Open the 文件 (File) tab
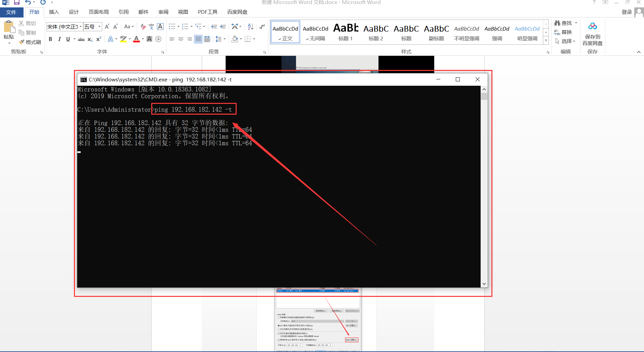The height and width of the screenshot is (352, 644). tap(11, 12)
